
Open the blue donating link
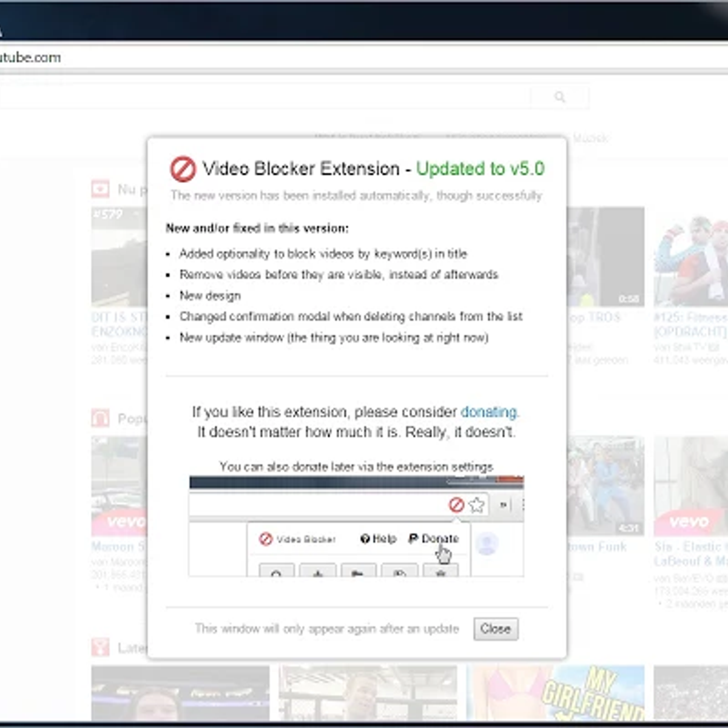(x=488, y=412)
